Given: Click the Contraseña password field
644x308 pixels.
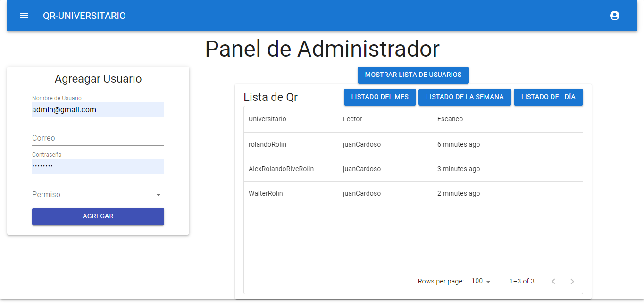Looking at the screenshot, I should click(x=98, y=166).
